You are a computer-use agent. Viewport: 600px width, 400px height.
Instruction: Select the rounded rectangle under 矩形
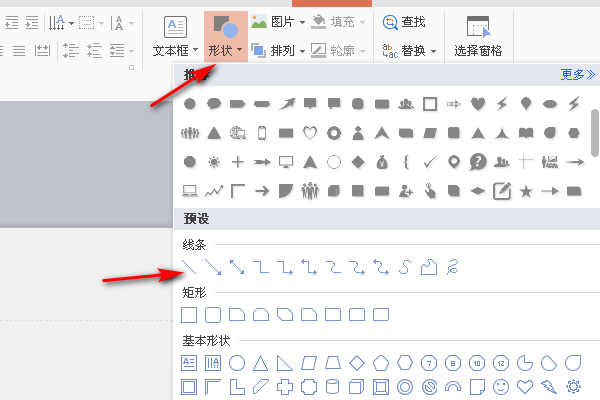[213, 315]
